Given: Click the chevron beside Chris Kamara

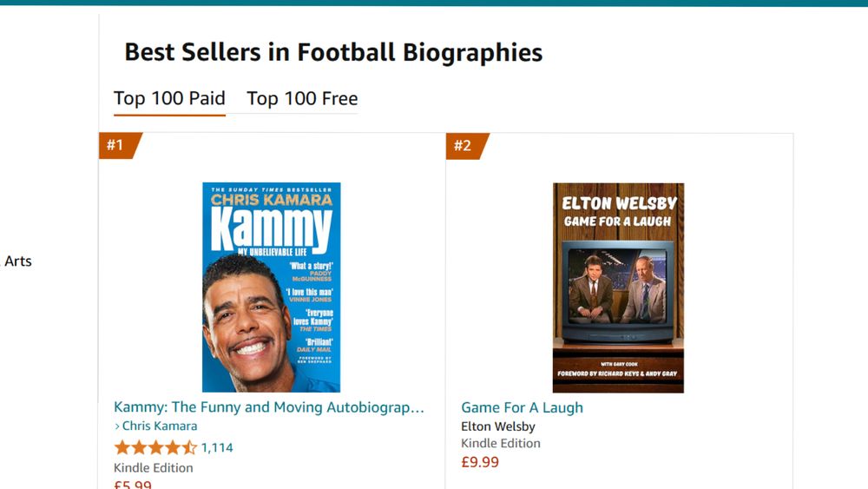Looking at the screenshot, I should coord(117,426).
